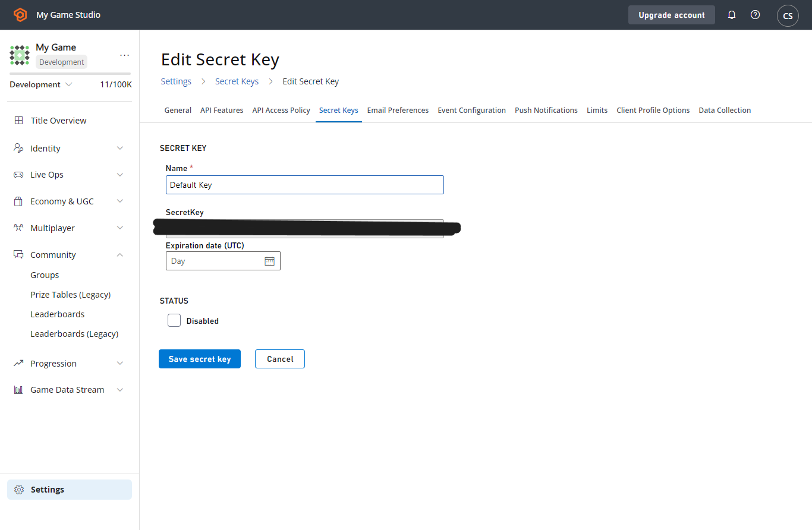The width and height of the screenshot is (812, 530).
Task: Click the PlayFab logo icon
Action: click(20, 15)
